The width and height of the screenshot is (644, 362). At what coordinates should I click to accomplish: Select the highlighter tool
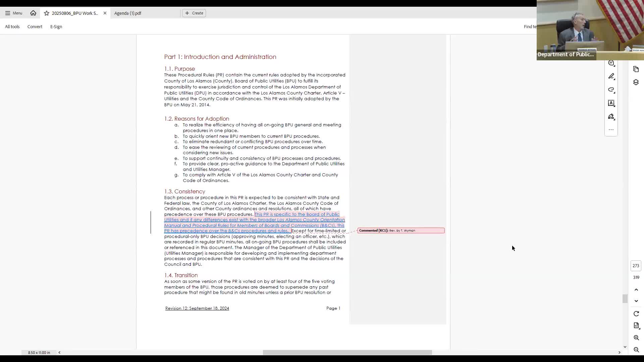coord(611,76)
